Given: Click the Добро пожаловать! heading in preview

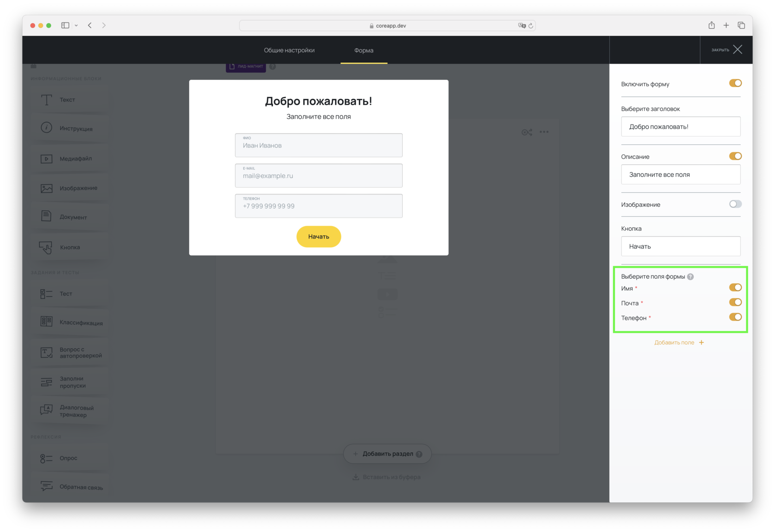Looking at the screenshot, I should pos(319,101).
